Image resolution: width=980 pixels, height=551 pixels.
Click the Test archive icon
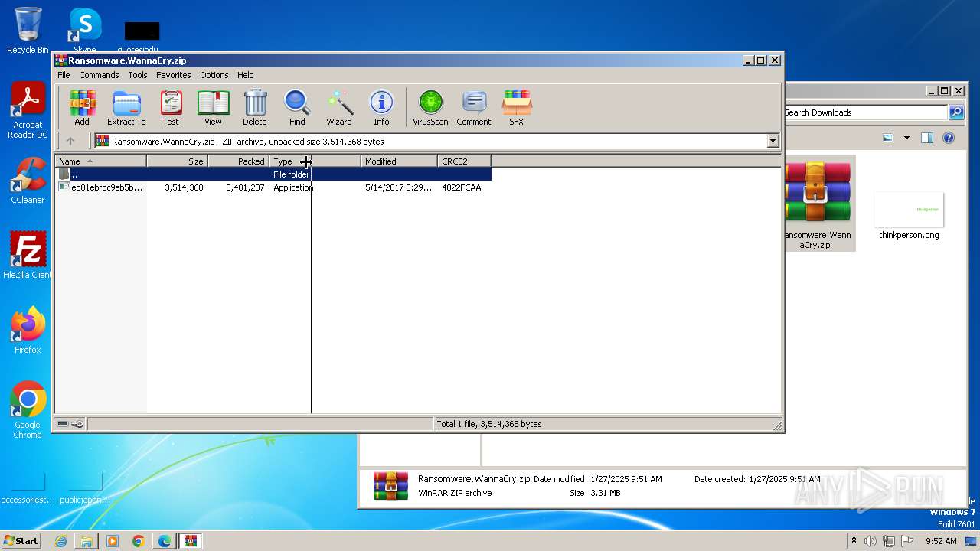coord(171,108)
